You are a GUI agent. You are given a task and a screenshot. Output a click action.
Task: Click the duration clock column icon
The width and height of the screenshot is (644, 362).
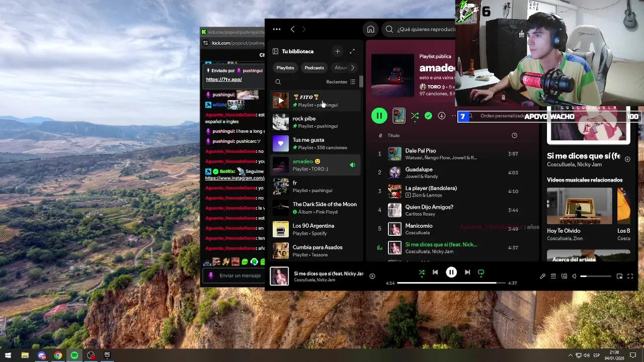point(514,135)
